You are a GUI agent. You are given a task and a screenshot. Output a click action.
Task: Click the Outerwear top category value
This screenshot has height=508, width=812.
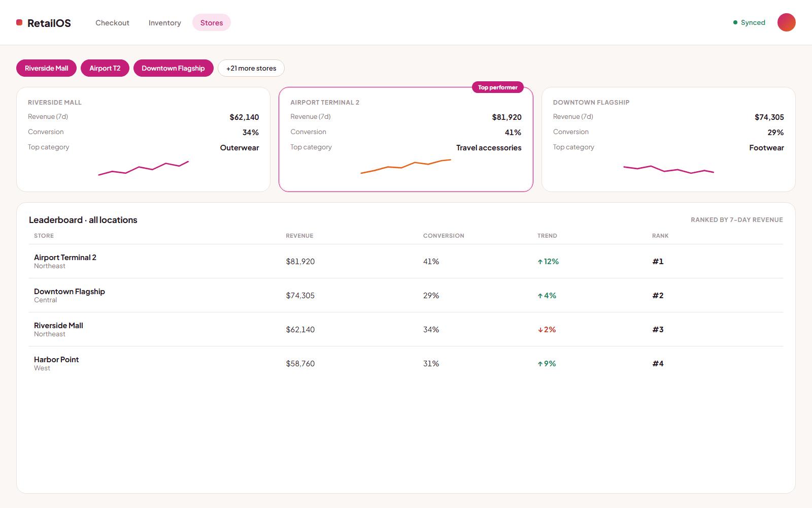pos(240,148)
